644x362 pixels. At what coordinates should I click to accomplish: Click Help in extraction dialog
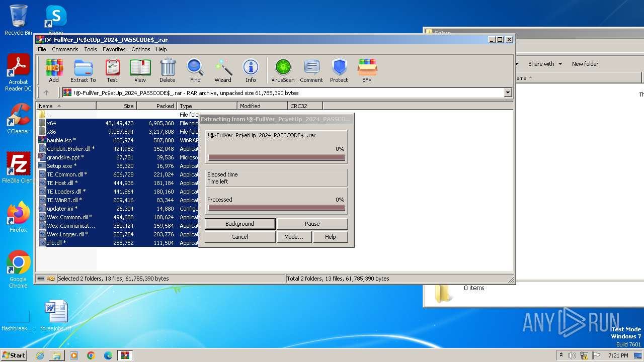(x=331, y=237)
